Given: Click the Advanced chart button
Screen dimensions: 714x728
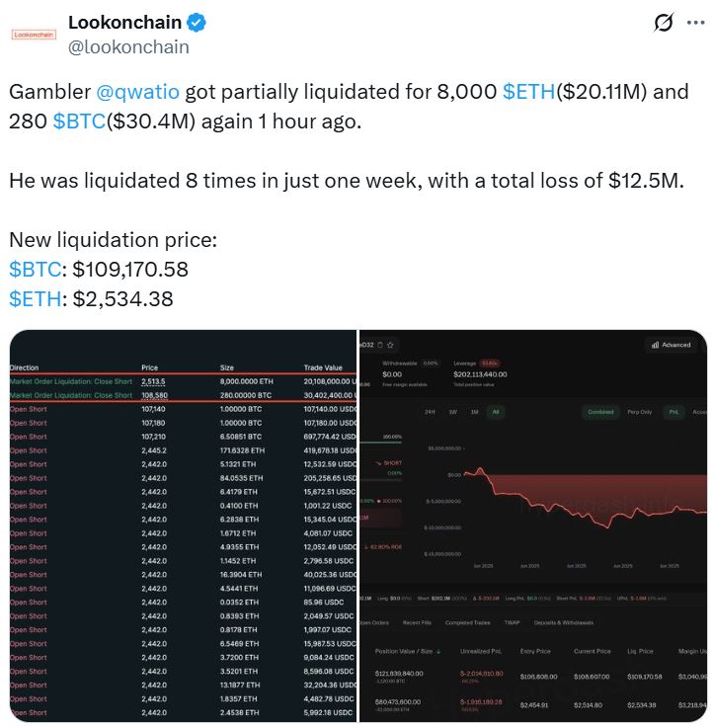Looking at the screenshot, I should pos(671,345).
